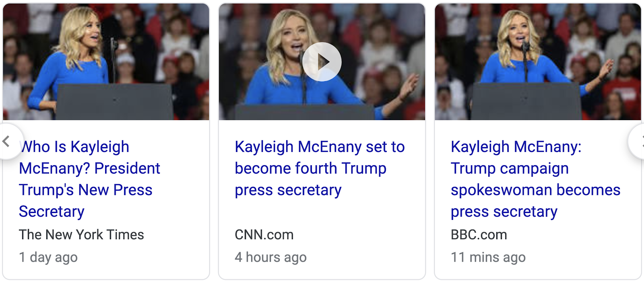
Task: Click the podium in the New York Times photo
Action: tap(115, 103)
